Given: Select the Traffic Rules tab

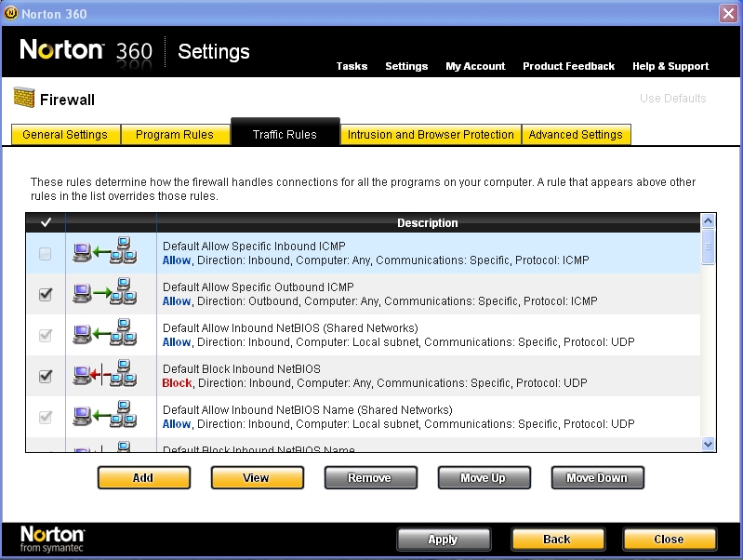Looking at the screenshot, I should click(285, 133).
